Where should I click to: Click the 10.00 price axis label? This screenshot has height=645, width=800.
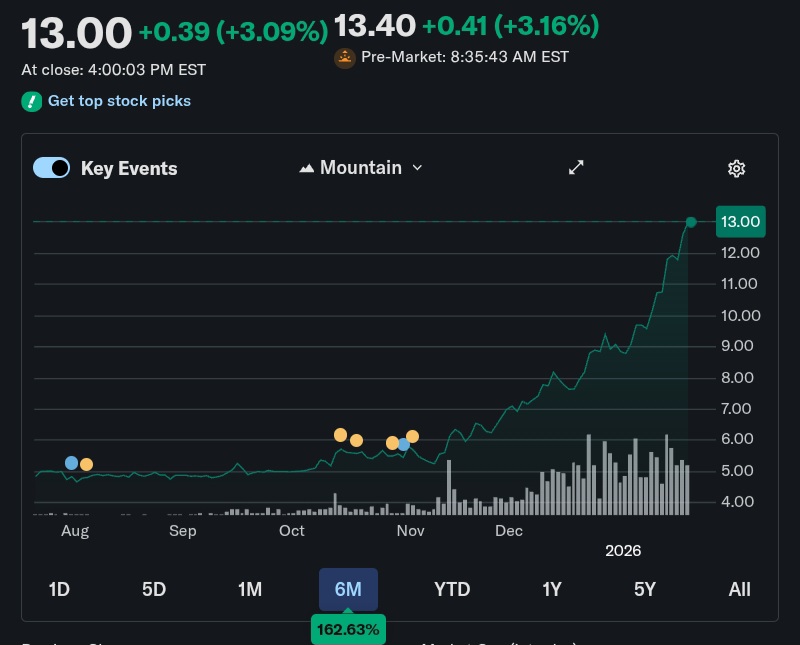(x=741, y=315)
